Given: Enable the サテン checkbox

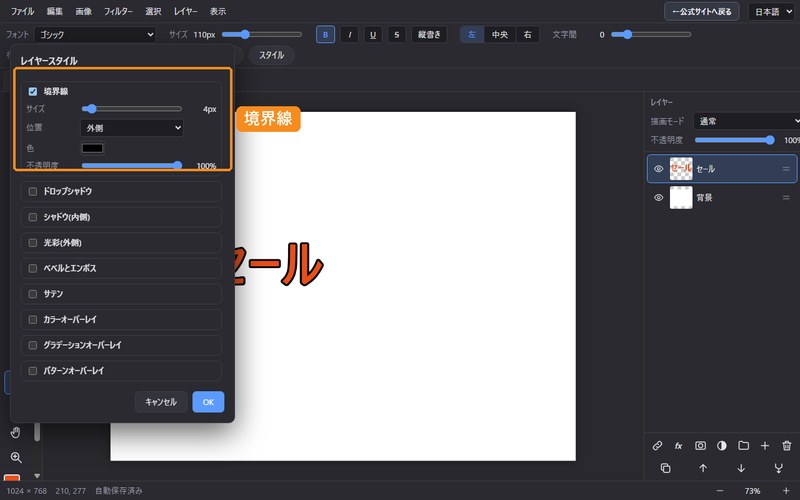Looking at the screenshot, I should click(33, 294).
